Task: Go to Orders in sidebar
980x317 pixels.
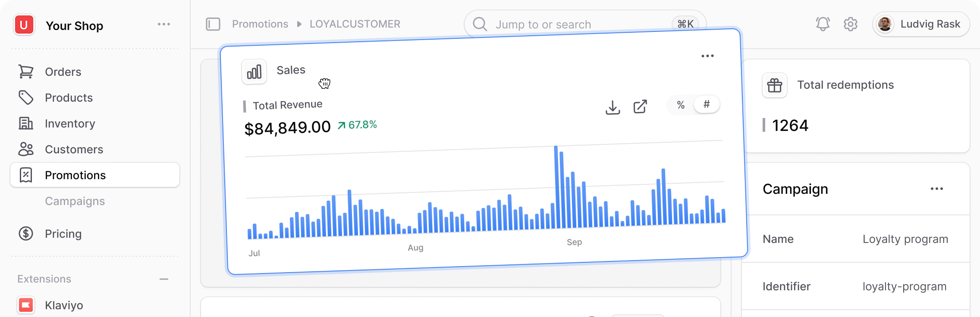Action: pos(63,72)
